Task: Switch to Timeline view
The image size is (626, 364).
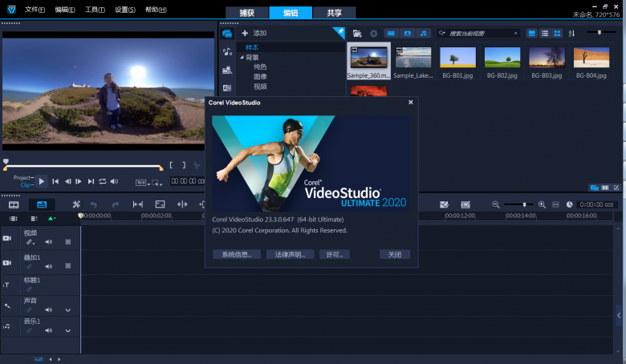Action: coord(42,204)
